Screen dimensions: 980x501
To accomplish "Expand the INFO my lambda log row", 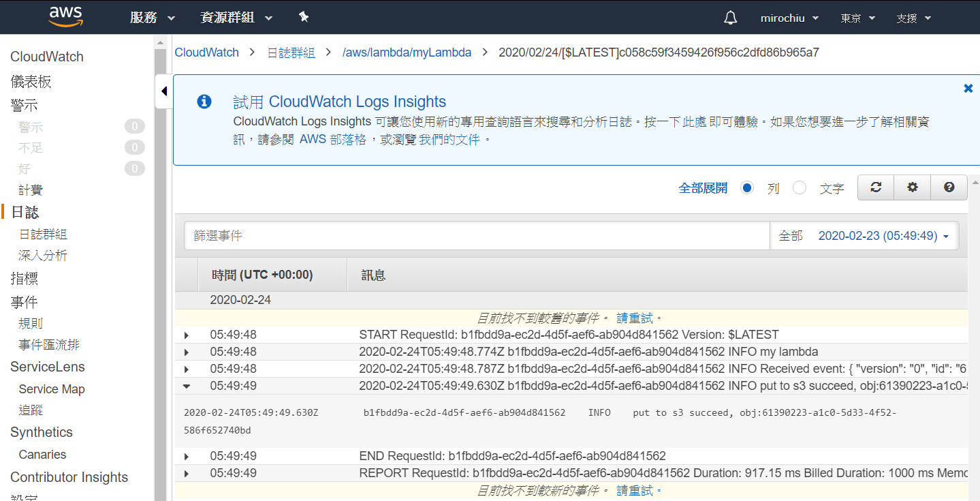I will (186, 352).
